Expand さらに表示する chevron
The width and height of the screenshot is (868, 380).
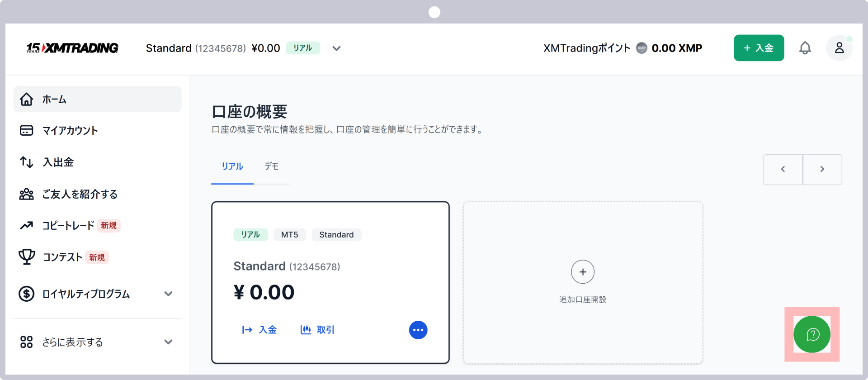pyautogui.click(x=168, y=342)
